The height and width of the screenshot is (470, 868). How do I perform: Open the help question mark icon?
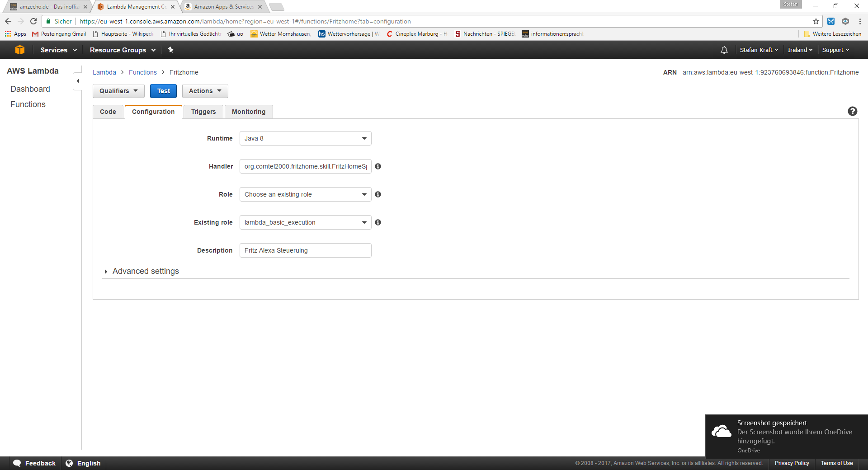pyautogui.click(x=852, y=111)
